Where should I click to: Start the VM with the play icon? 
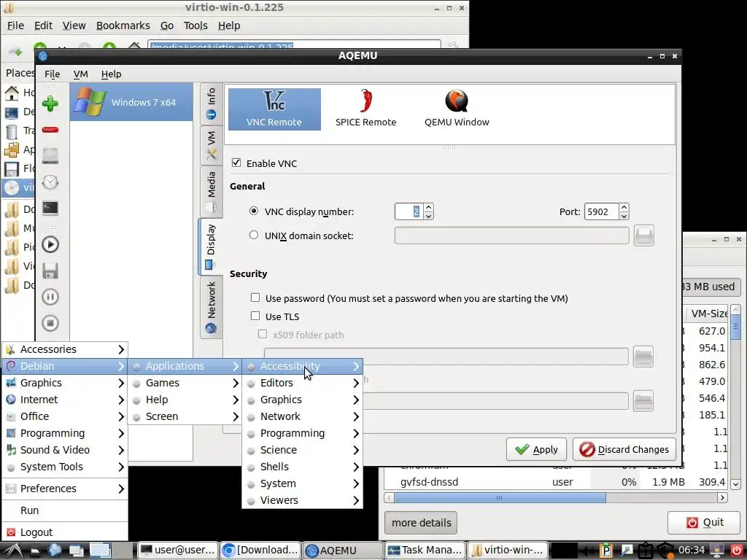[50, 245]
